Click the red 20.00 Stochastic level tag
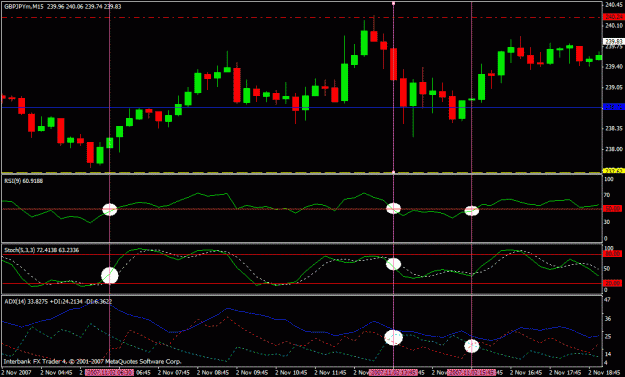The height and width of the screenshot is (377, 625). coord(613,283)
